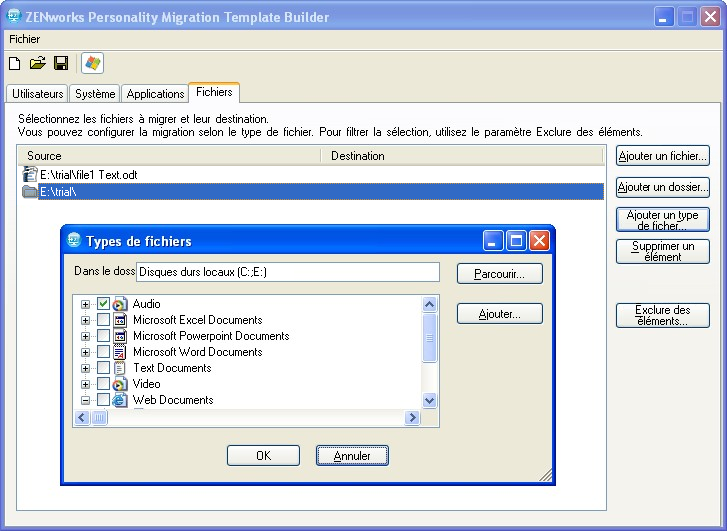This screenshot has width=727, height=531.
Task: Click the Web Documents type icon
Action: [120, 400]
